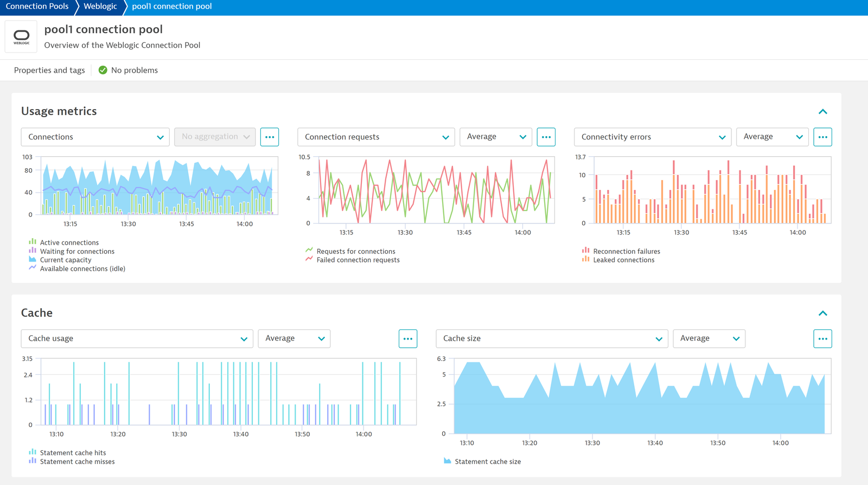The image size is (868, 485).
Task: Click Failed connection requests legend icon
Action: (309, 259)
